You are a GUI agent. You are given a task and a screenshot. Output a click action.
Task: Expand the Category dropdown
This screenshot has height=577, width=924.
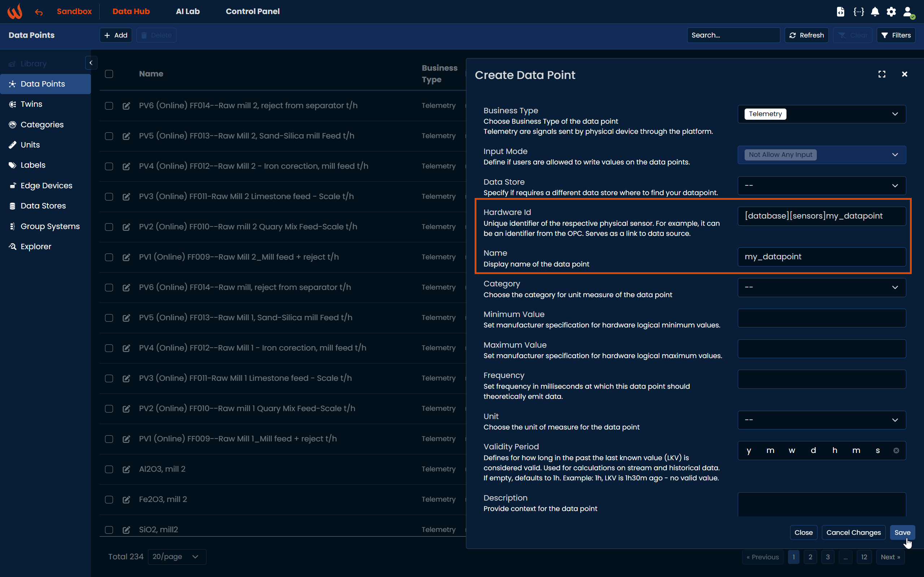821,287
